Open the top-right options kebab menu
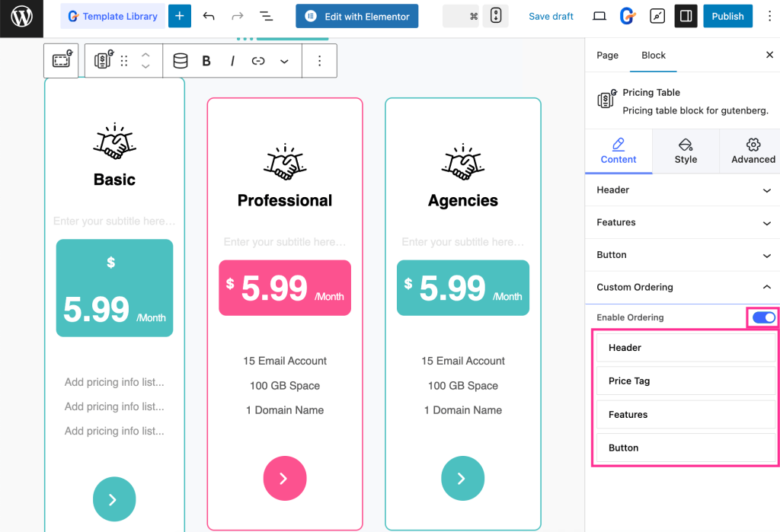The height and width of the screenshot is (532, 780). coord(769,17)
